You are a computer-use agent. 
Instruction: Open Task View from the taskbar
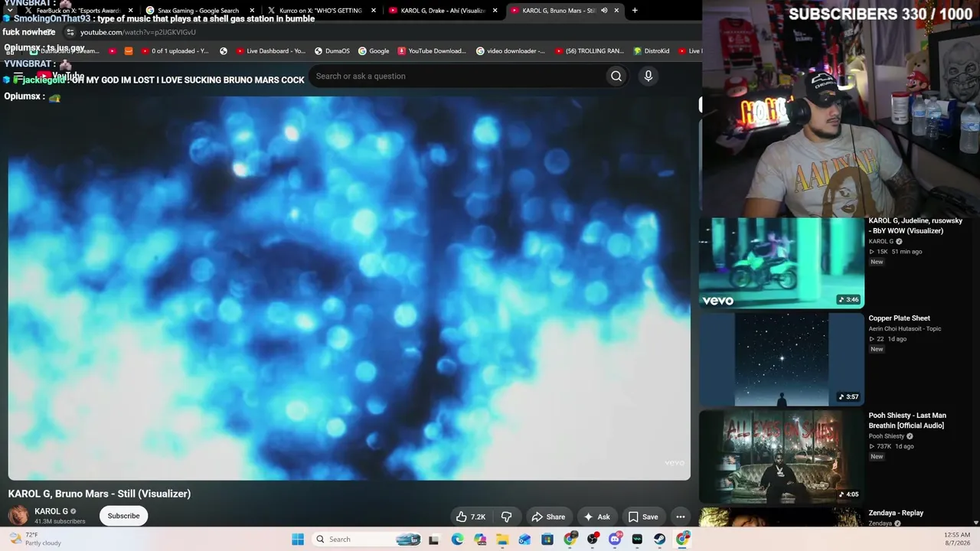(434, 540)
